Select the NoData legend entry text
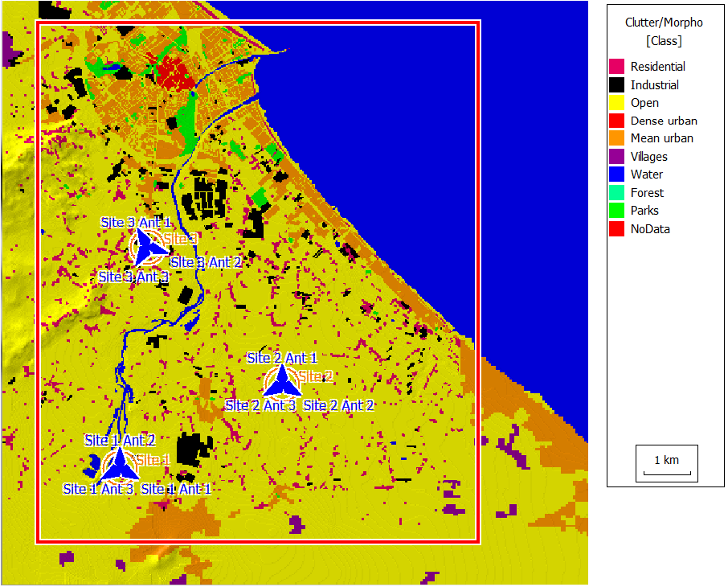Image resolution: width=728 pixels, height=587 pixels. click(x=650, y=228)
